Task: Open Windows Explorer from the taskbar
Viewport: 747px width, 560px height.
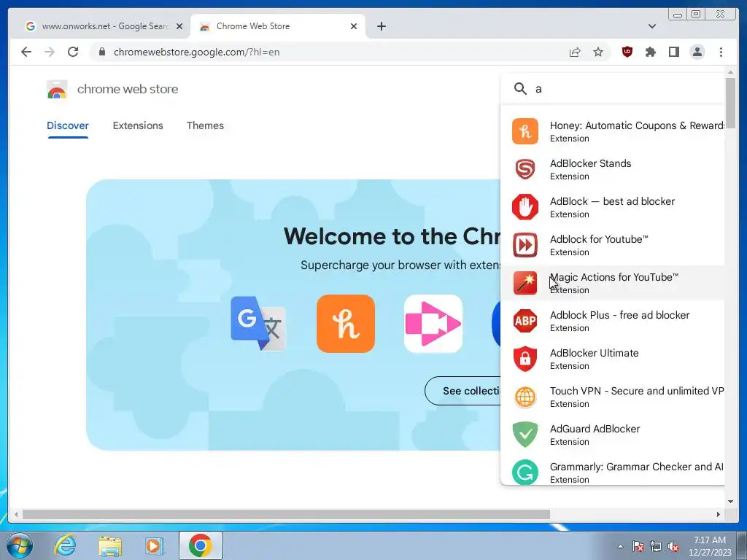Action: click(110, 545)
